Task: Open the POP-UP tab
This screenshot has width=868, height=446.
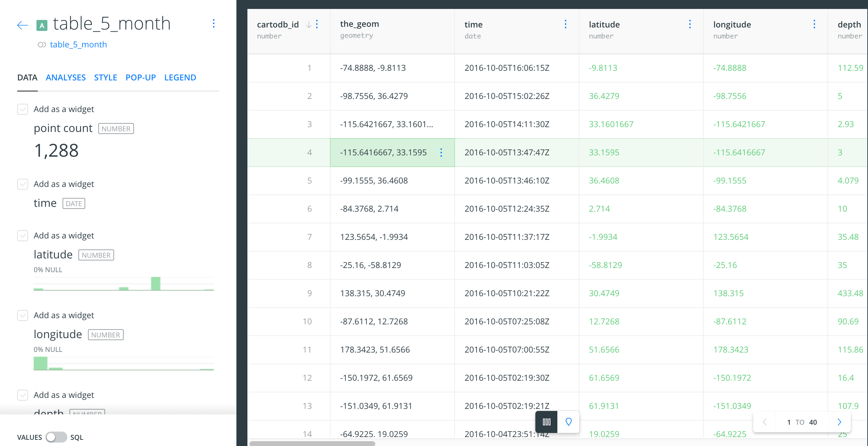Action: (141, 78)
